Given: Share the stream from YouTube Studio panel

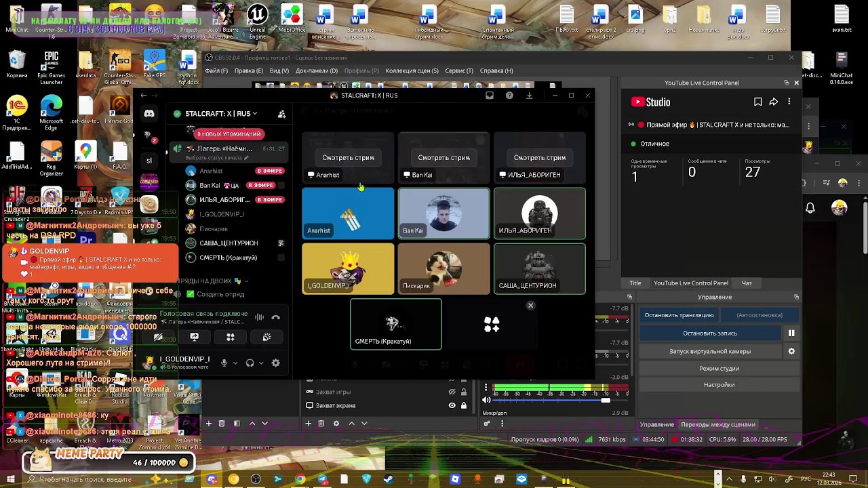Looking at the screenshot, I should click(774, 102).
